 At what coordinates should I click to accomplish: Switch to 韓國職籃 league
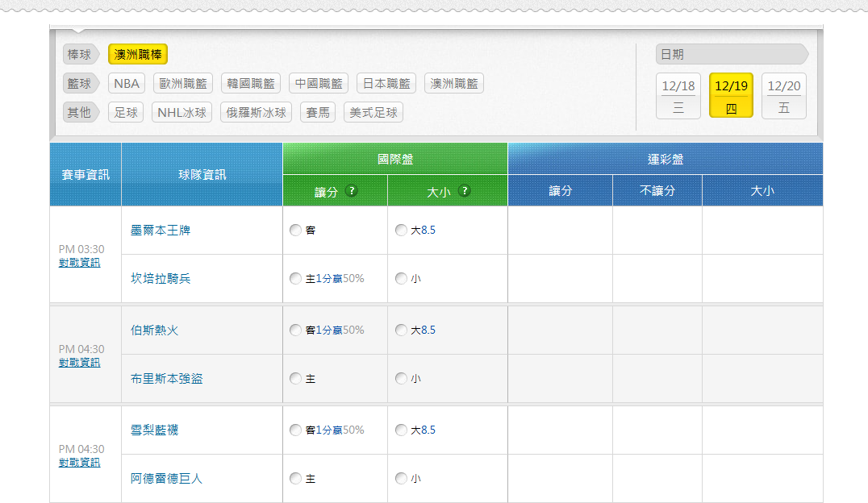[x=251, y=84]
